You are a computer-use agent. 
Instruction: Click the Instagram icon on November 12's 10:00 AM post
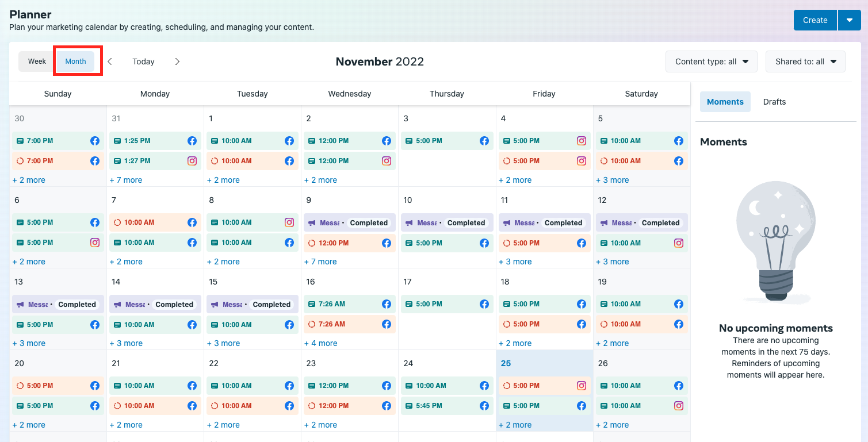click(x=678, y=243)
